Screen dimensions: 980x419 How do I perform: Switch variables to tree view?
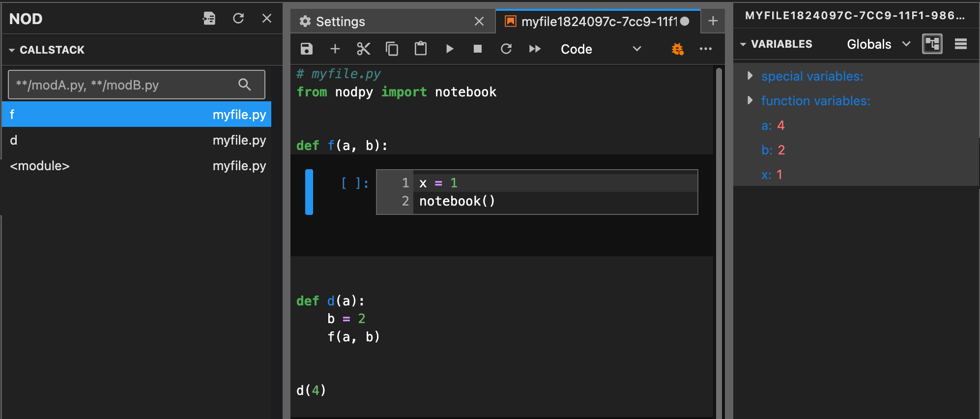pyautogui.click(x=932, y=44)
